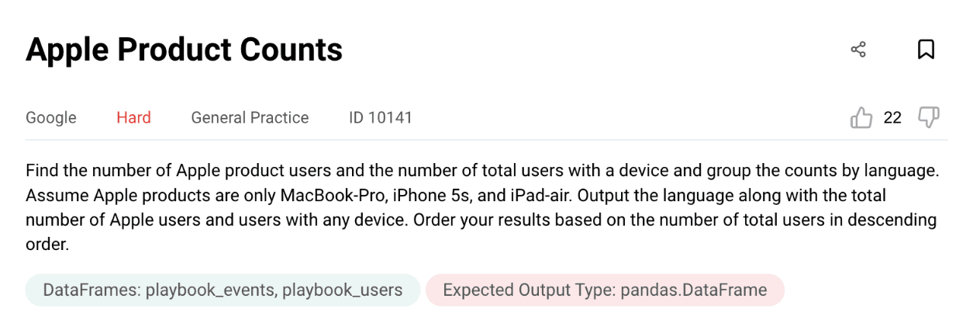Select the playbook_users dataframe name
Image resolution: width=980 pixels, height=330 pixels.
point(342,290)
